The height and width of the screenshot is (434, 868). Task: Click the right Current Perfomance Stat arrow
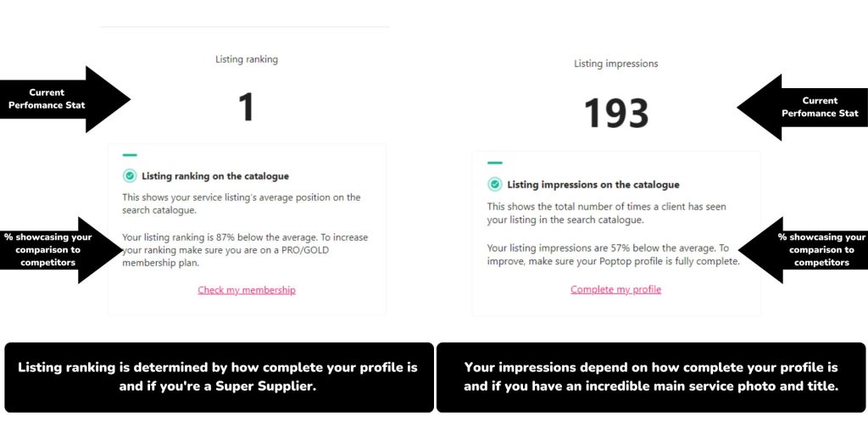click(804, 107)
